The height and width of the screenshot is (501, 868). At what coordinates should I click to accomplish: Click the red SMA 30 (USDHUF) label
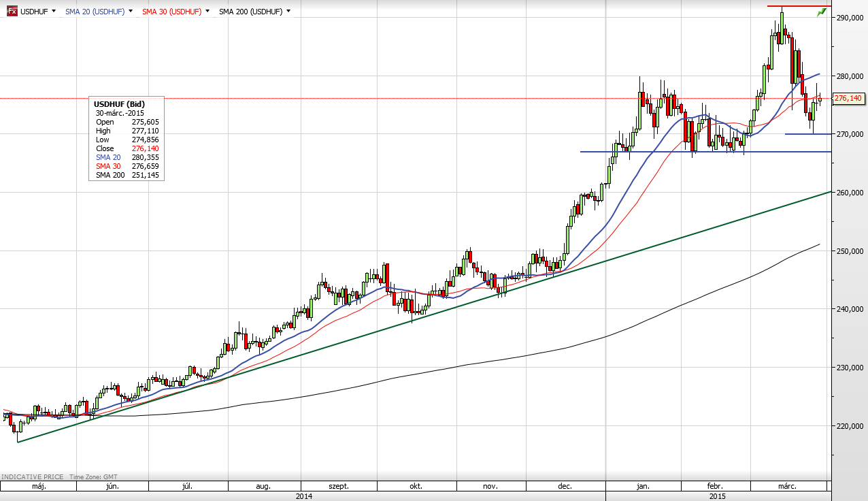pyautogui.click(x=171, y=12)
